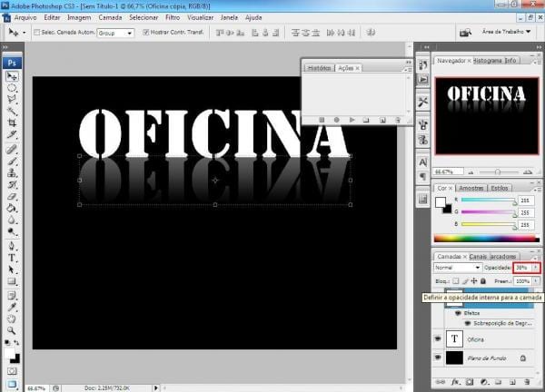The image size is (545, 392).
Task: Select the Notes tool
Action: [12, 296]
